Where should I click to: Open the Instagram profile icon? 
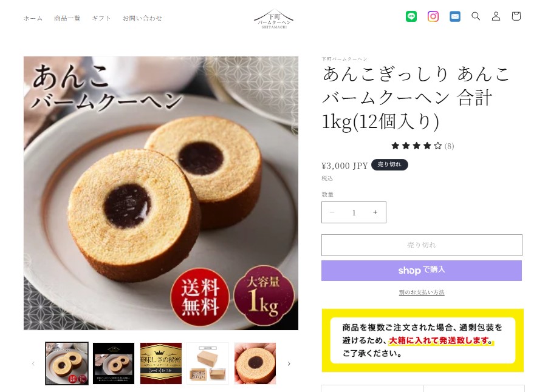pyautogui.click(x=433, y=16)
